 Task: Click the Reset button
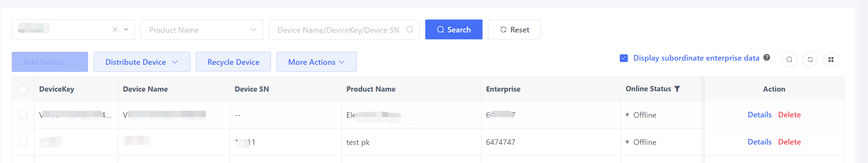[514, 30]
